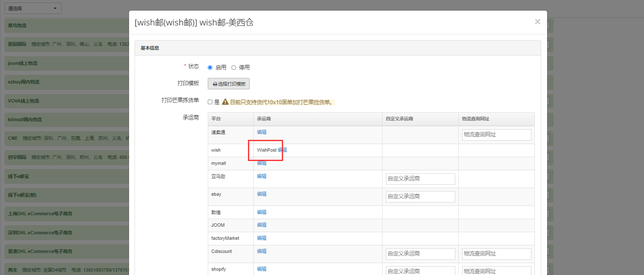Focus 物流查询网址 input in Cdiscount row

coord(496,254)
